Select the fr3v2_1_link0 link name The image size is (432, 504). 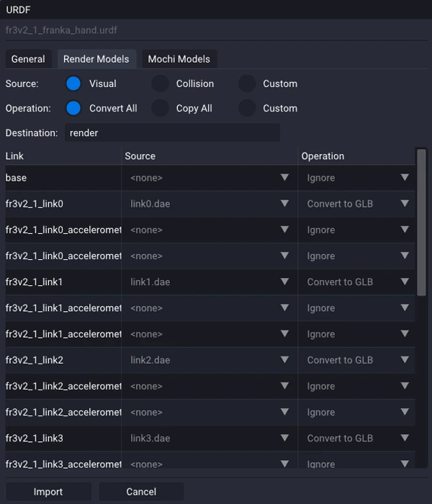click(35, 204)
